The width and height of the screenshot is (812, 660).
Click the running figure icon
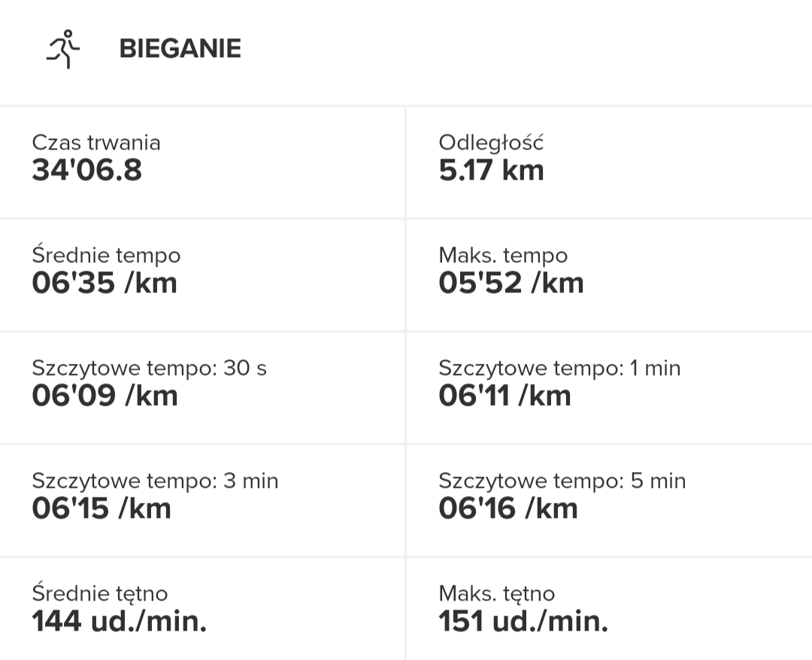63,49
